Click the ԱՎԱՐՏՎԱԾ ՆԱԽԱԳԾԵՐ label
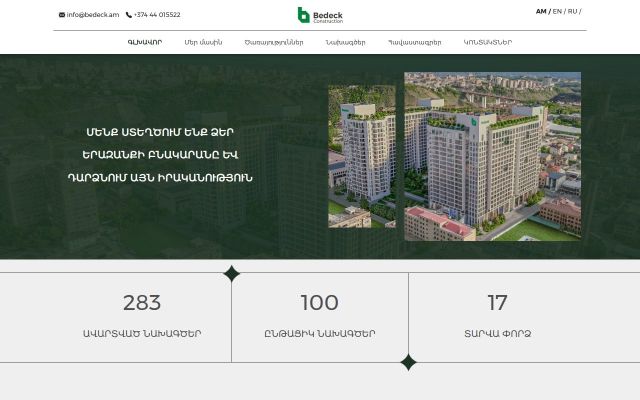640x400 pixels. pyautogui.click(x=142, y=333)
